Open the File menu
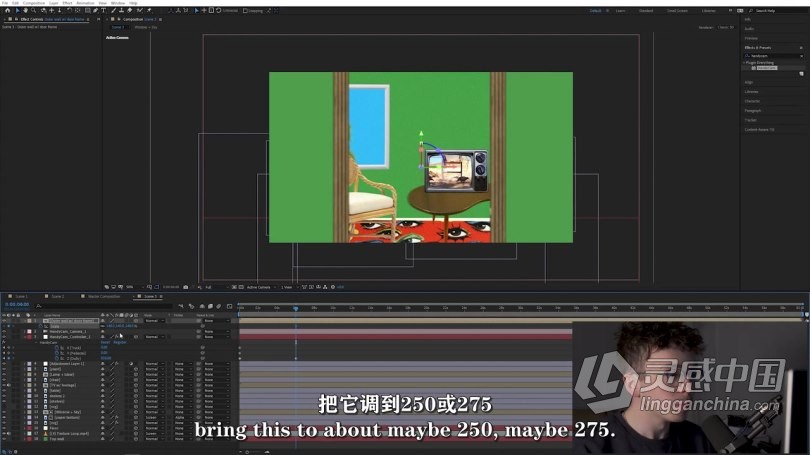Screen dimensions: 810x455 4,3
